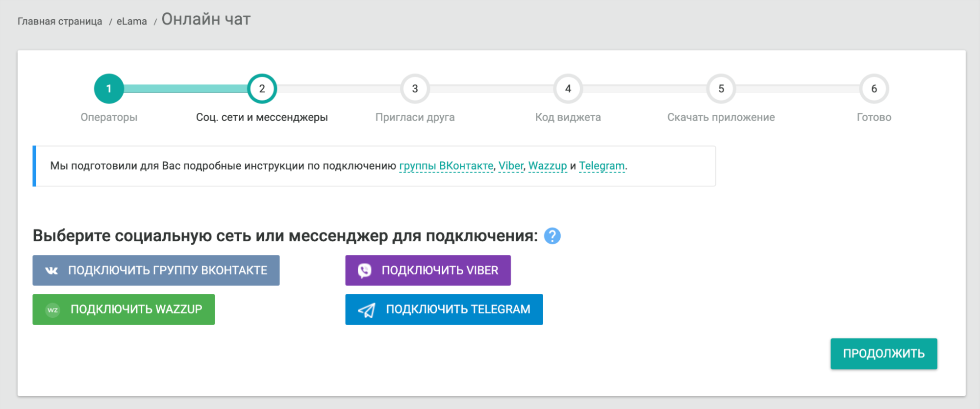
Task: Open the 'группы ВКонтакте' instruction link
Action: pos(446,166)
